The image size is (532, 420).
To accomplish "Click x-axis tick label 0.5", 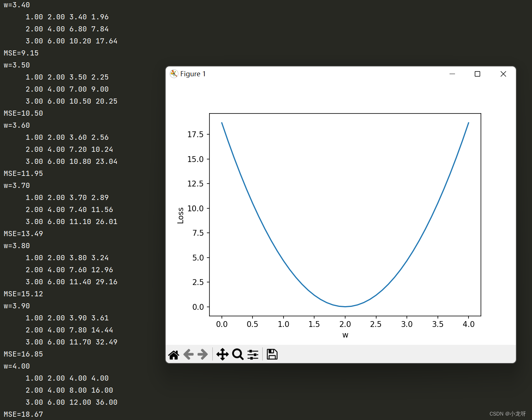I will point(252,324).
